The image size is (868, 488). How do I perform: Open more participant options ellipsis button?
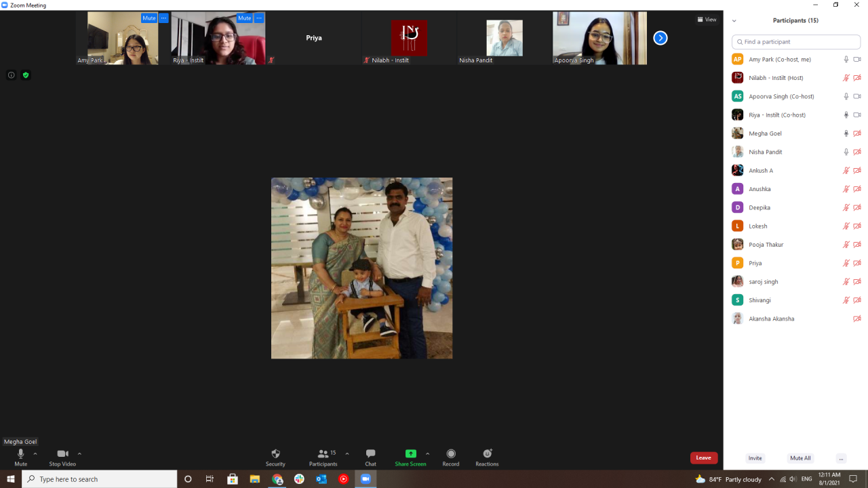(841, 458)
